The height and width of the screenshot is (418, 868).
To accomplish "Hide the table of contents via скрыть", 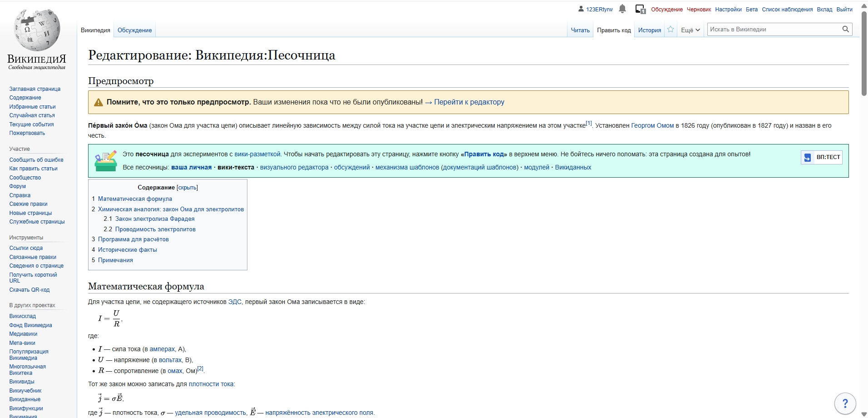I will click(187, 188).
